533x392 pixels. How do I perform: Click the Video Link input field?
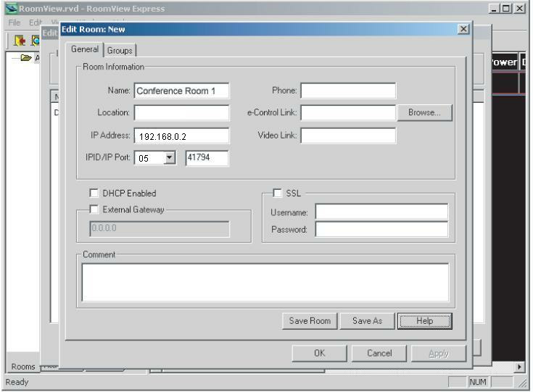tap(348, 135)
